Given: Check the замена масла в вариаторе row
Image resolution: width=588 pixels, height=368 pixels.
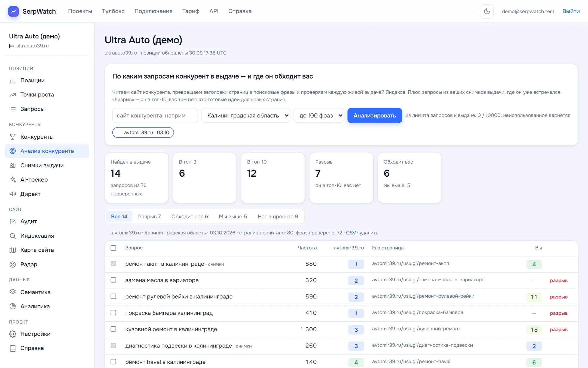Looking at the screenshot, I should [113, 280].
